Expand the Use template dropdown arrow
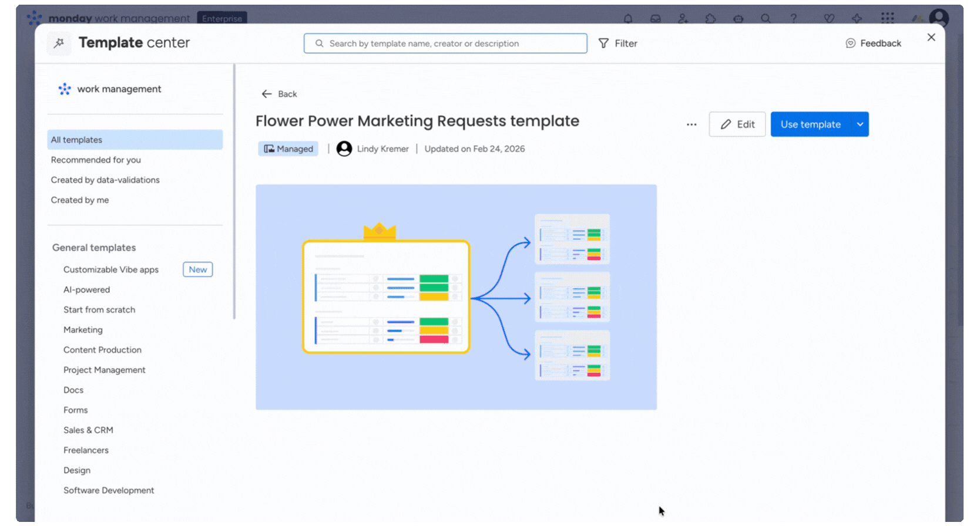This screenshot has height=526, width=980. (860, 124)
